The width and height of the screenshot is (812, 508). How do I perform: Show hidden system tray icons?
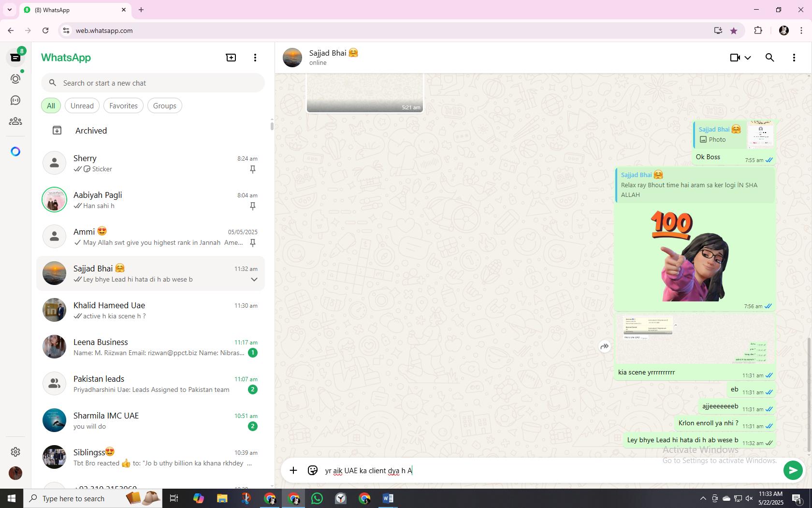[x=703, y=498]
